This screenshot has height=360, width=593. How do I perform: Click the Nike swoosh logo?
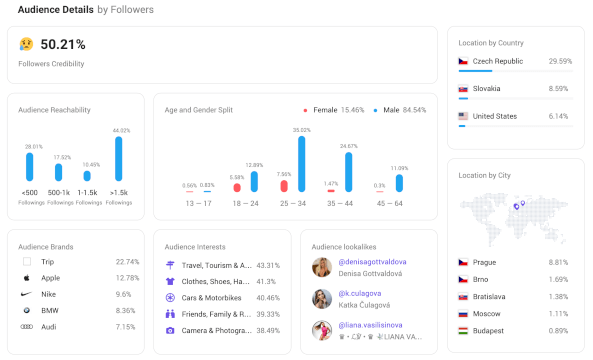tap(26, 294)
